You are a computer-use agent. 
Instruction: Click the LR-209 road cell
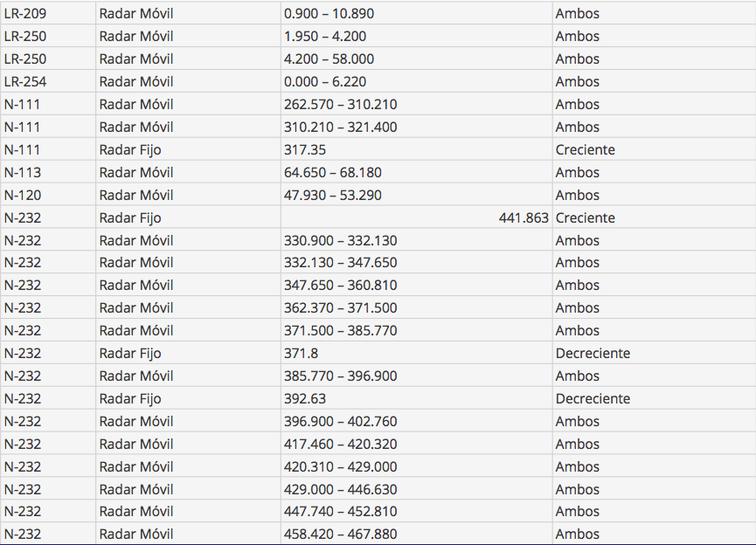[x=25, y=14]
